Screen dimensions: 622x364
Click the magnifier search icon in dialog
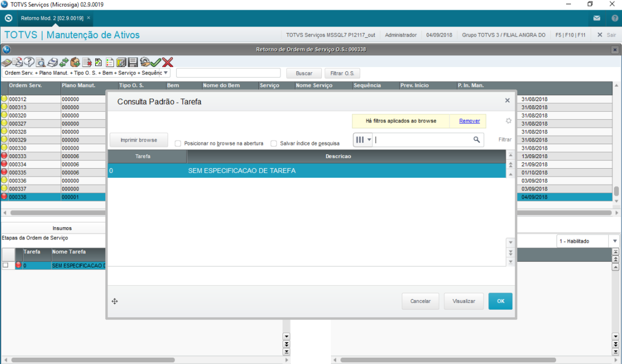click(x=476, y=140)
